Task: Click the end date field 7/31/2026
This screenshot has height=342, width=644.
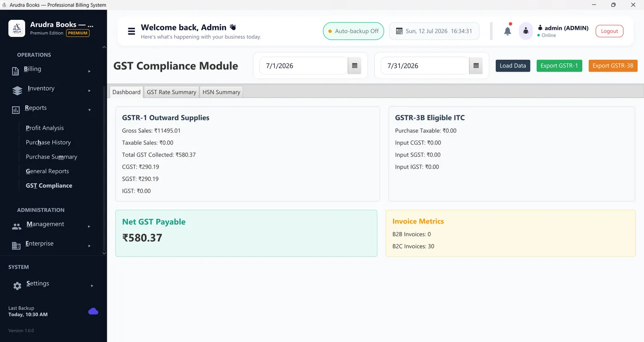Action: coord(425,66)
